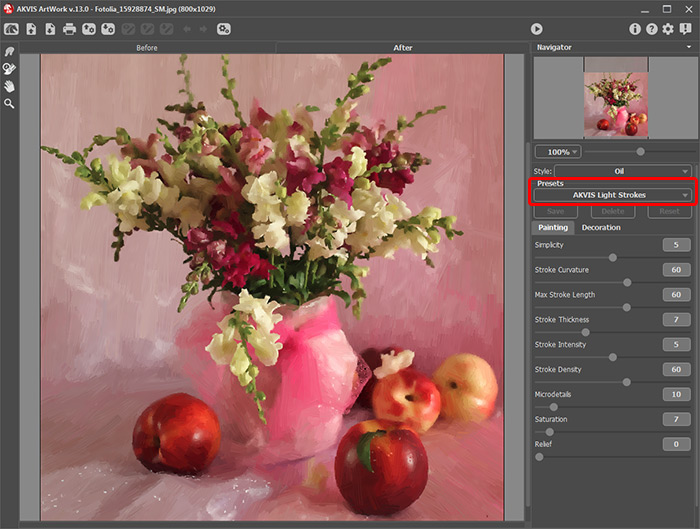Click the second greyed guiding-lines toolbar icon
Screen dimensions: 700x529
pos(147,29)
